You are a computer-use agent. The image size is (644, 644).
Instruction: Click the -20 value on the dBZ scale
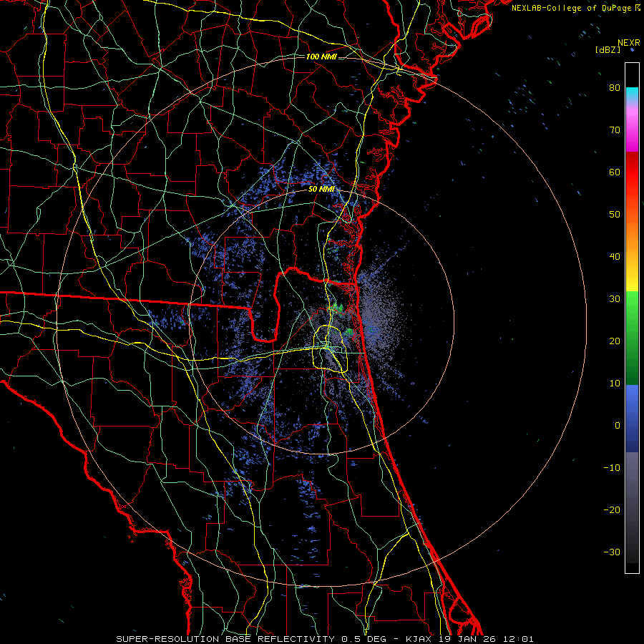click(x=612, y=509)
